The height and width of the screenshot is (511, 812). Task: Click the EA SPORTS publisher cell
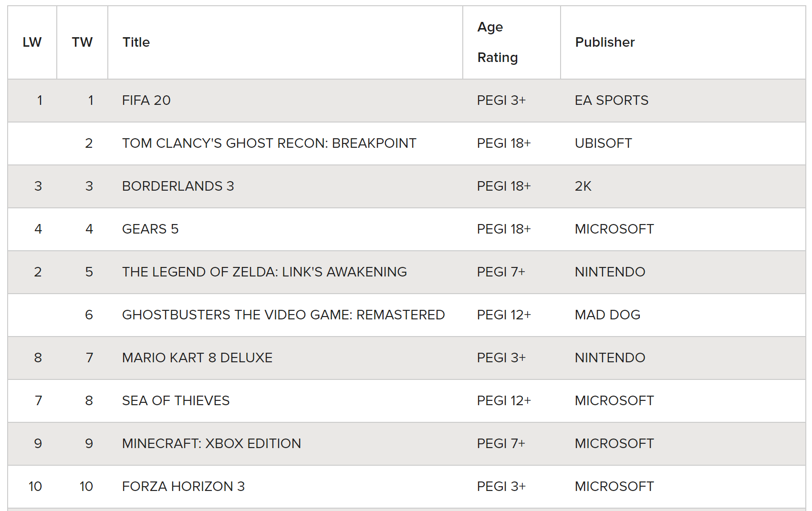[611, 101]
